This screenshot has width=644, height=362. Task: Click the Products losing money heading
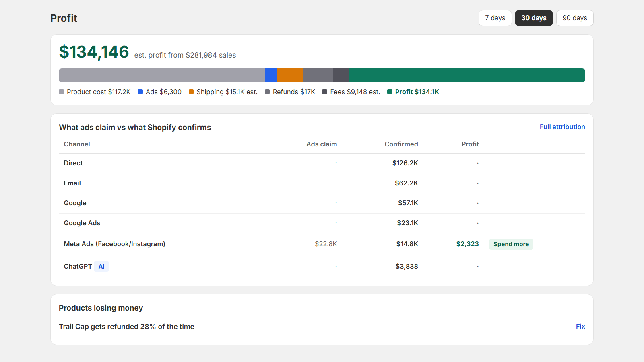(x=101, y=308)
